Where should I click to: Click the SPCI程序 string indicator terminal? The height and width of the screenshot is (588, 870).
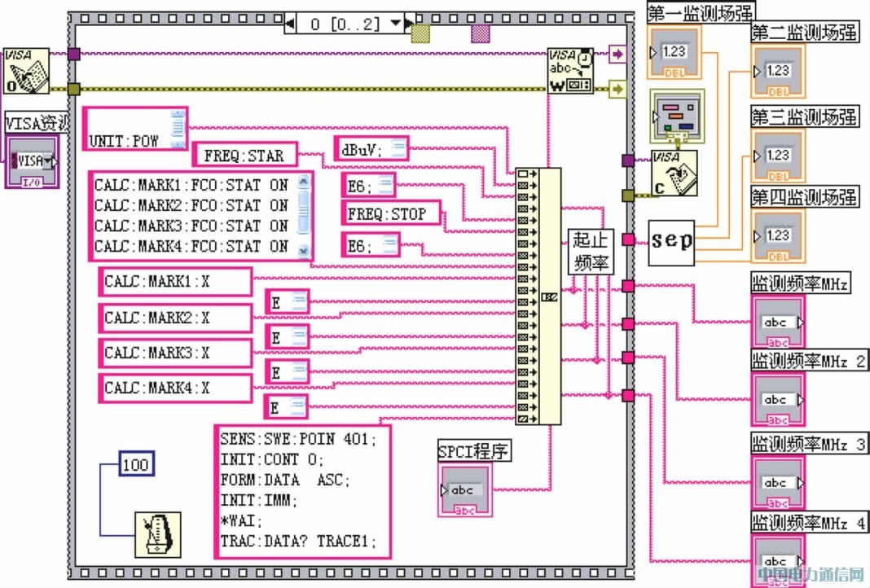coord(464,490)
